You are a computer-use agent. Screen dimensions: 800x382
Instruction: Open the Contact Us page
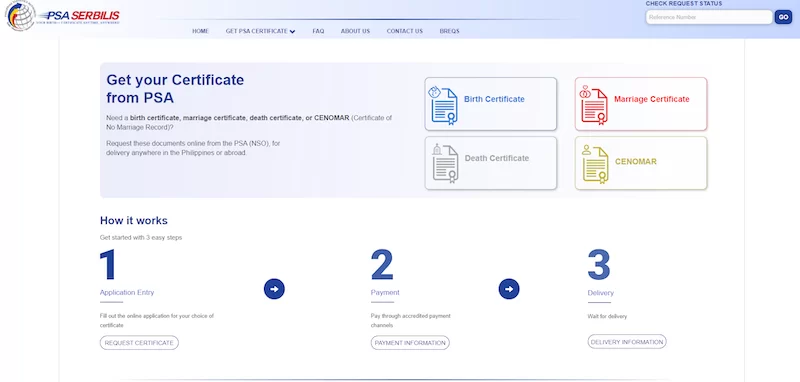point(405,31)
